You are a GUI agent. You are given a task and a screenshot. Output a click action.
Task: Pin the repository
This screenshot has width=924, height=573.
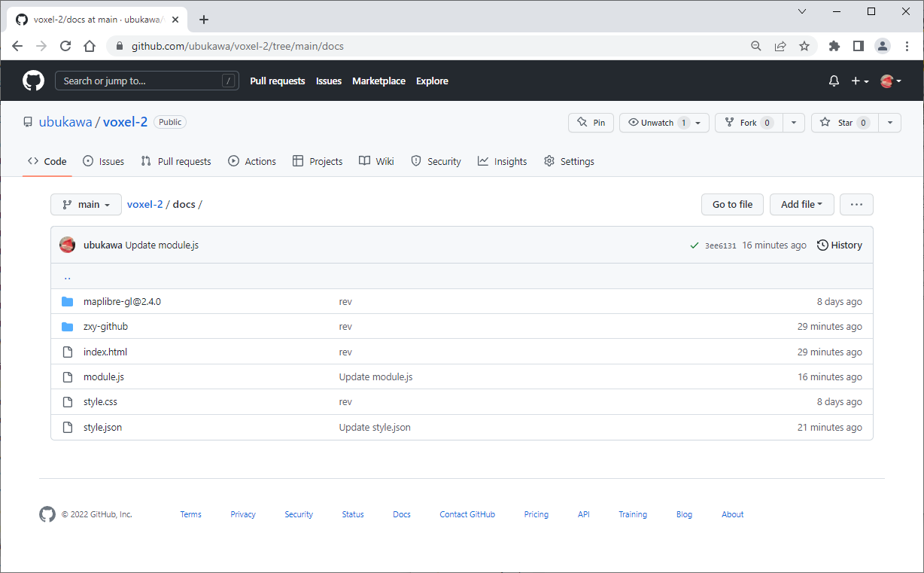pos(591,123)
